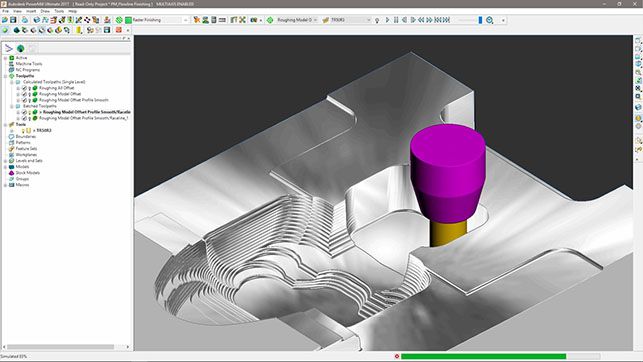The height and width of the screenshot is (362, 643).
Task: Open the View menu
Action: [17, 11]
